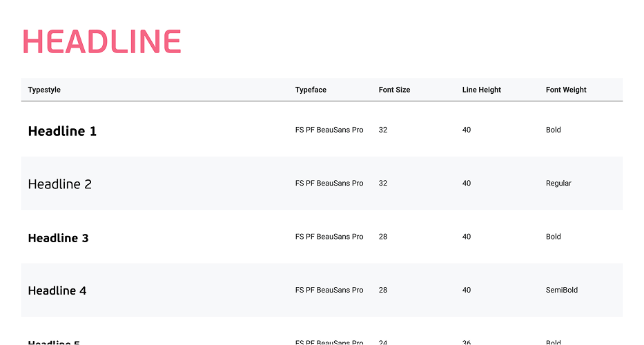The image size is (644, 345).
Task: Click the pink HEADLINE title
Action: (x=102, y=41)
